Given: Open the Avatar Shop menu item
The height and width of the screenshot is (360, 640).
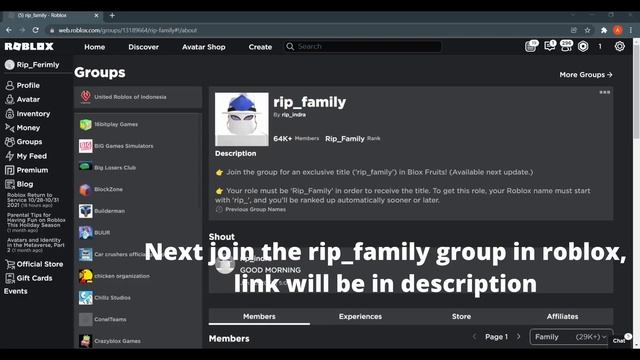Looking at the screenshot, I should 204,47.
